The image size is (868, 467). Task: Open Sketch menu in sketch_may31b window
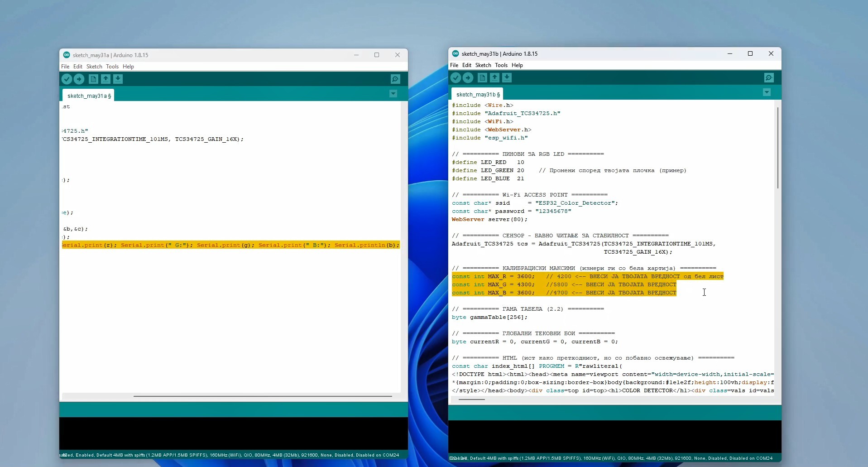[483, 65]
